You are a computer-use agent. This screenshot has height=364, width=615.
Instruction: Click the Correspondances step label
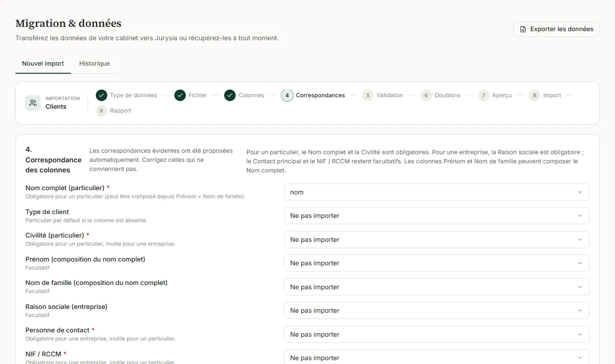(x=320, y=95)
